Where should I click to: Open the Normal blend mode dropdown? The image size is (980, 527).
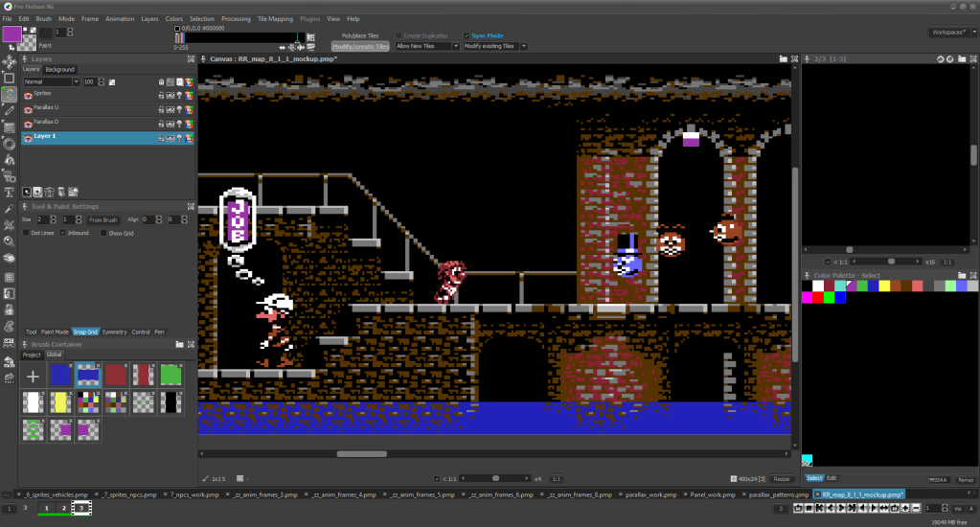point(50,81)
